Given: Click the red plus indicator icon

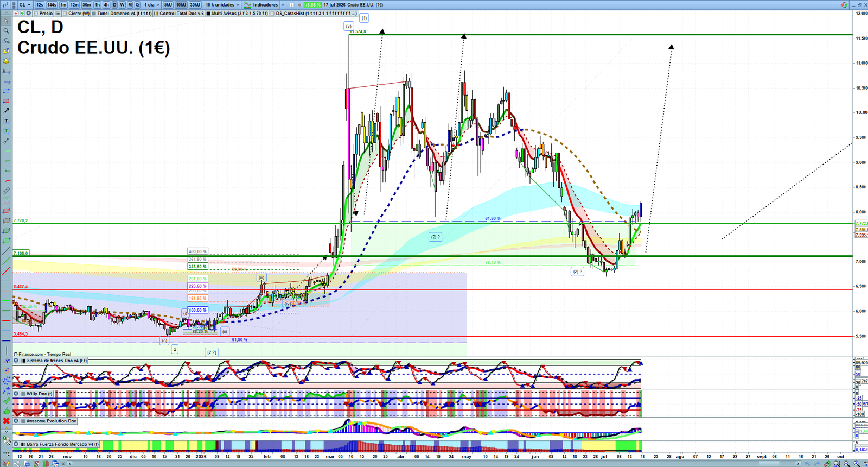Looking at the screenshot, I should [x=16, y=13].
